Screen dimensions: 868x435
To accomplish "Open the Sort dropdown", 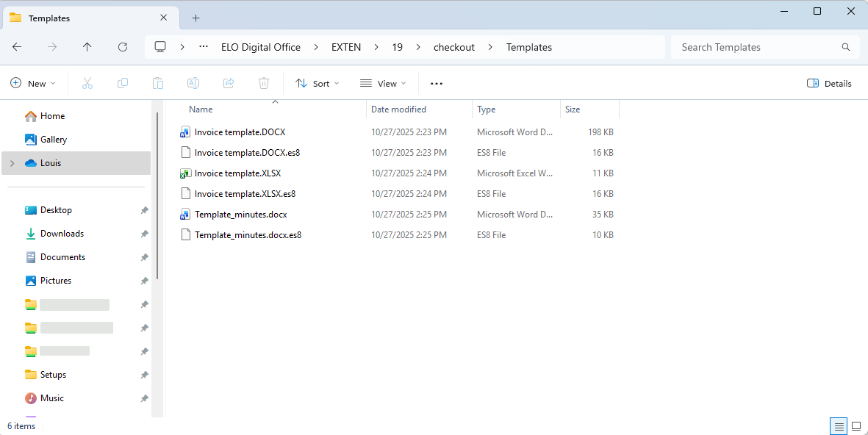I will [x=317, y=83].
